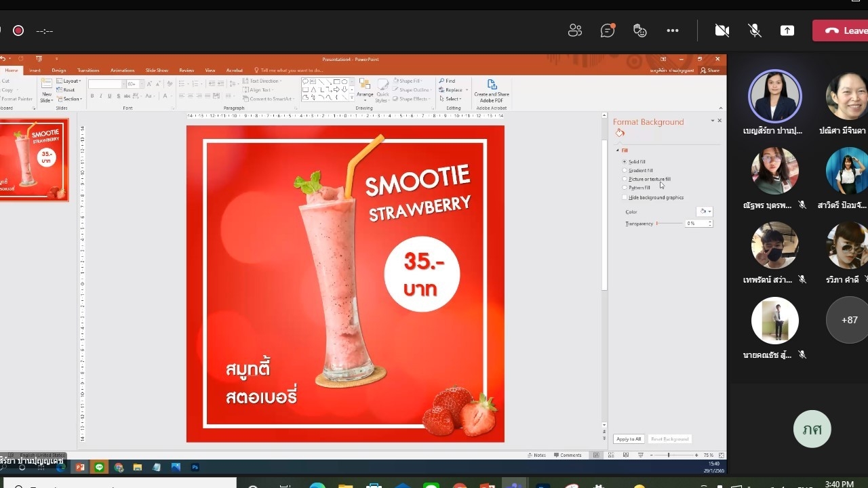Screen dimensions: 868x488
Task: Open Comments in the status bar
Action: (x=568, y=455)
